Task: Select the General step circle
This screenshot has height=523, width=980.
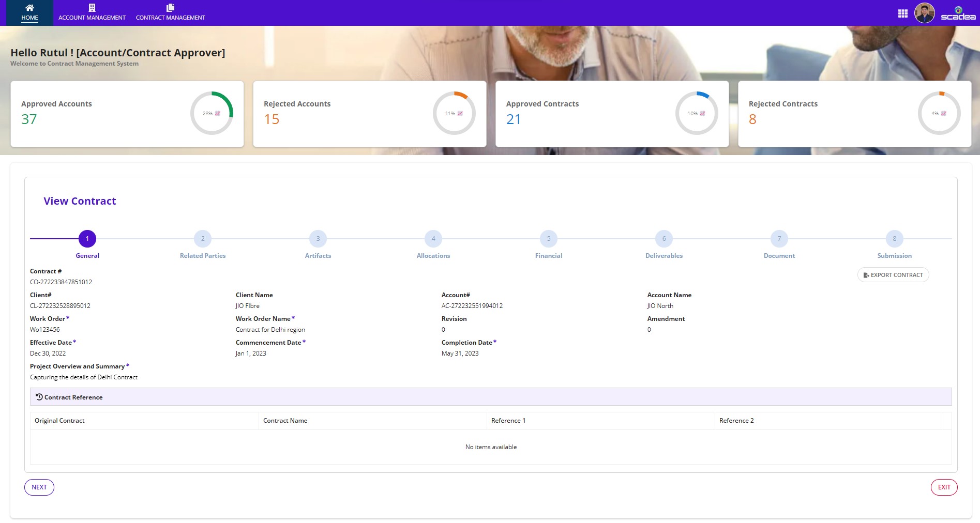Action: click(87, 239)
